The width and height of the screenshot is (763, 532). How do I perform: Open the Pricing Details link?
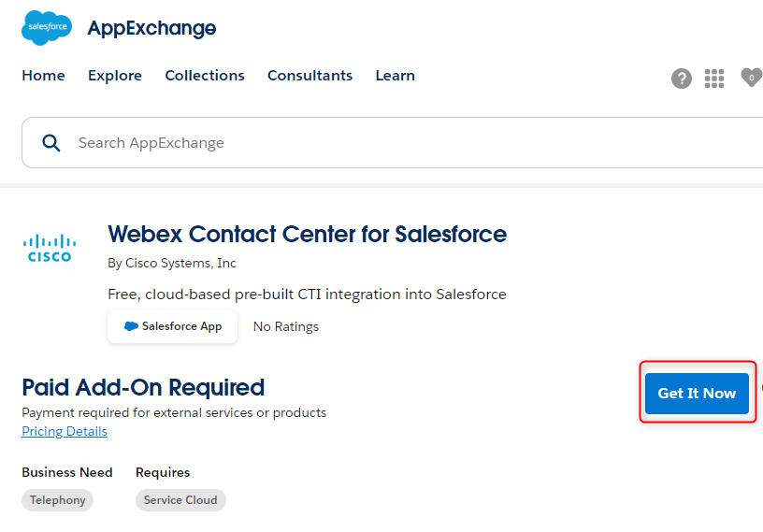point(65,431)
